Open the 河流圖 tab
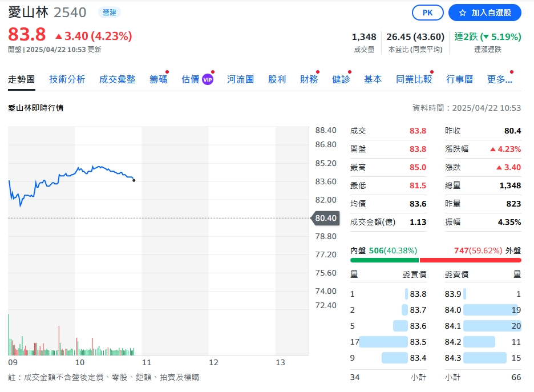Image resolution: width=534 pixels, height=392 pixels. (240, 79)
